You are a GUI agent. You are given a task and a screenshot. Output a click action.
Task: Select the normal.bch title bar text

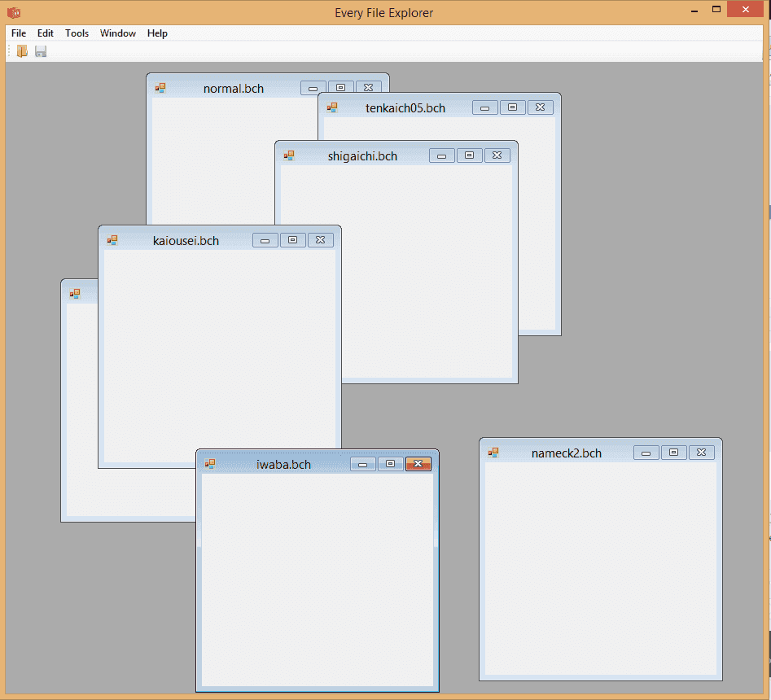tap(234, 89)
